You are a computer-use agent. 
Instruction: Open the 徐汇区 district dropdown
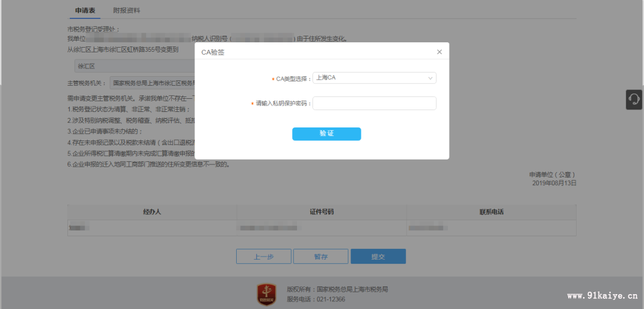point(134,66)
